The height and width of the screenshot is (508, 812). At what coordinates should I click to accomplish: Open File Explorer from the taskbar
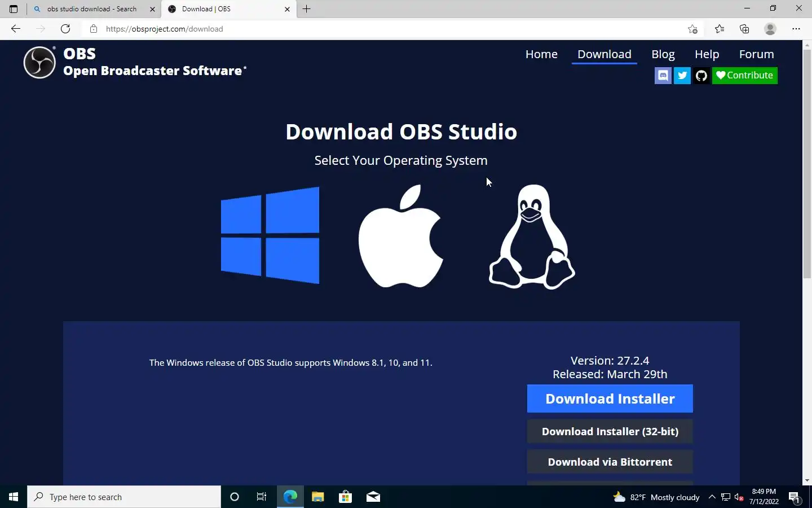(x=317, y=497)
